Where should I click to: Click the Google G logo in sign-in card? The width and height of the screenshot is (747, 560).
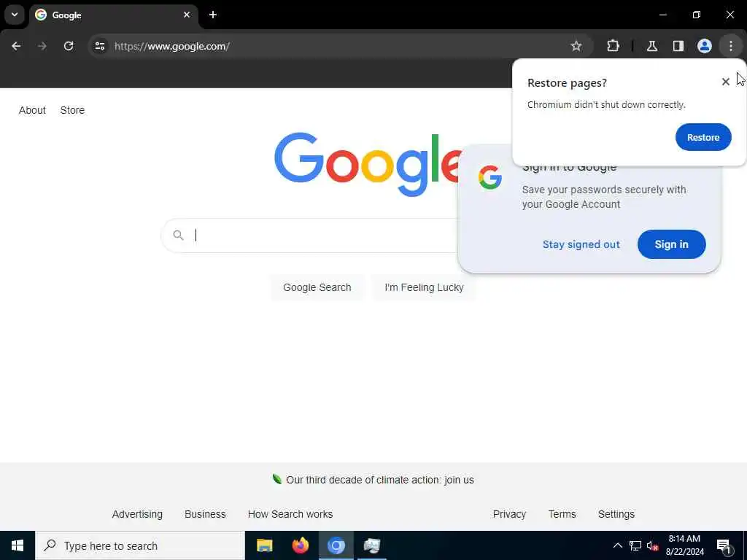coord(490,178)
